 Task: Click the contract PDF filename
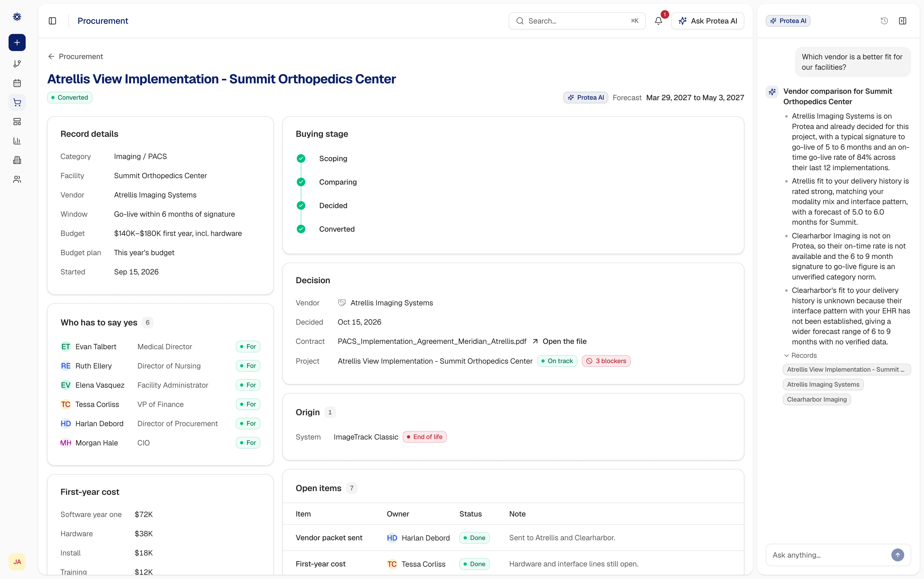tap(432, 341)
